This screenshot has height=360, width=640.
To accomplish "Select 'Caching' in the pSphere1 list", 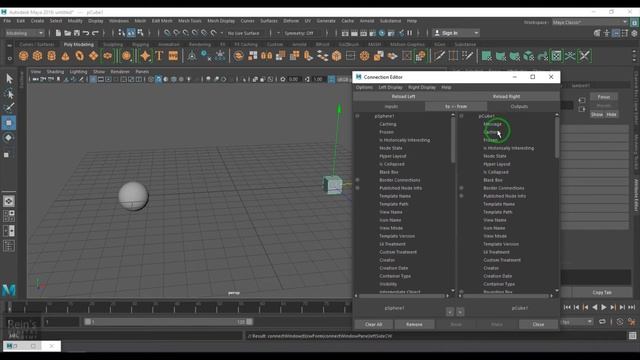I will tap(388, 124).
